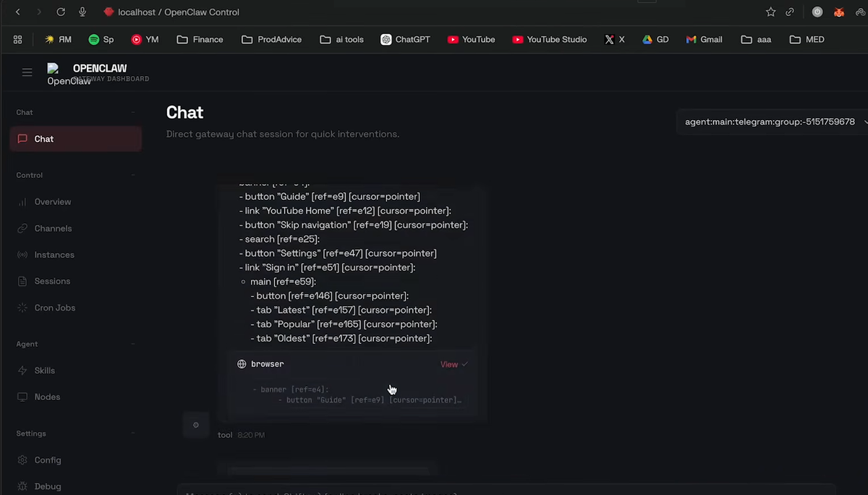
Task: Click the line 'search [ref=e25]'
Action: point(279,239)
